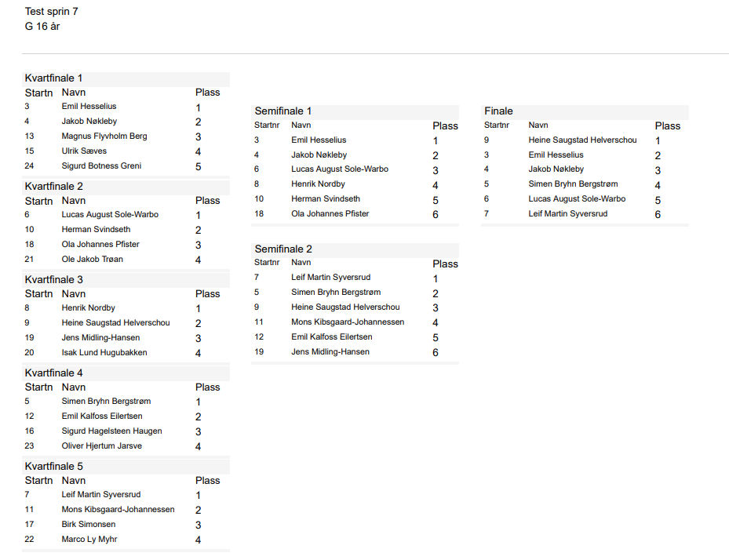Click Emil Hesselius in Kvartfinale 1
This screenshot has height=560, width=729.
(89, 107)
